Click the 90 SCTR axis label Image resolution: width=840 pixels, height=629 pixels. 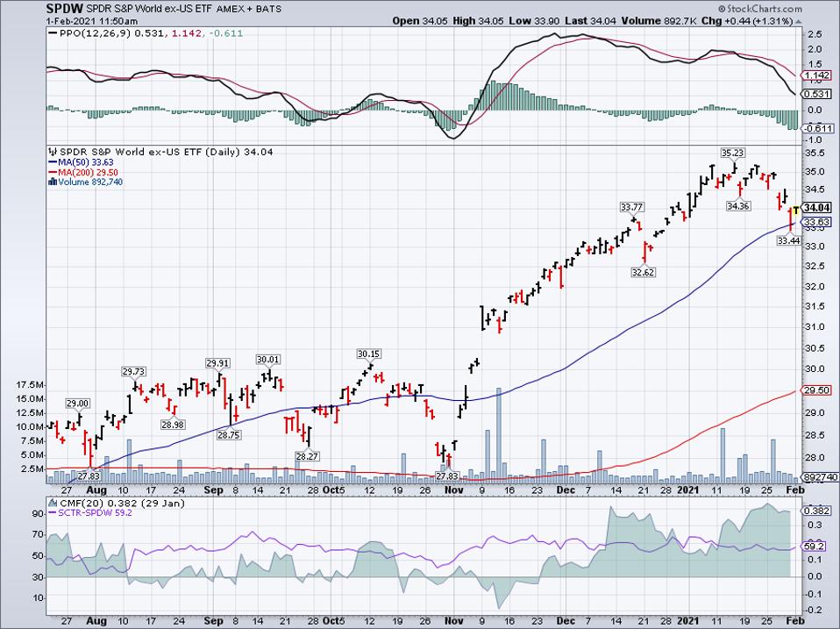[38, 513]
